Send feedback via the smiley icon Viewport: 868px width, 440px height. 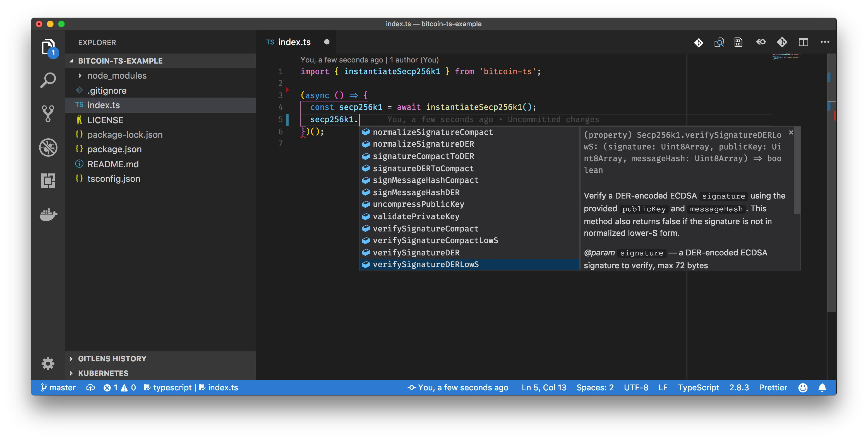803,388
